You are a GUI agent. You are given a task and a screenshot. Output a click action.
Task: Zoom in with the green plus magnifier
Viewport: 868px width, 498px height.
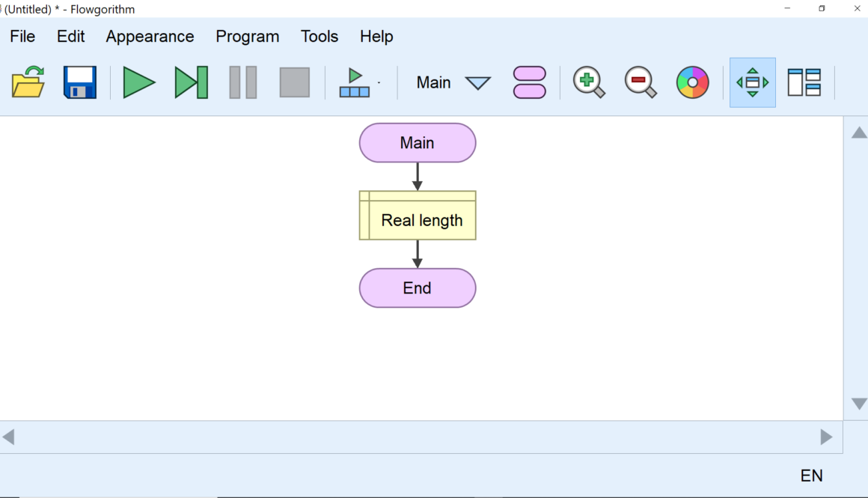pyautogui.click(x=589, y=82)
